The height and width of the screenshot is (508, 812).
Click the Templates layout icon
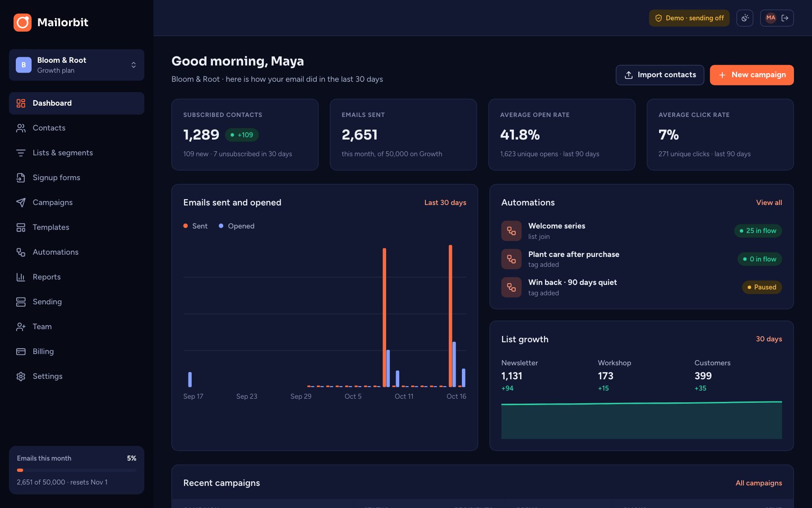[x=21, y=228]
